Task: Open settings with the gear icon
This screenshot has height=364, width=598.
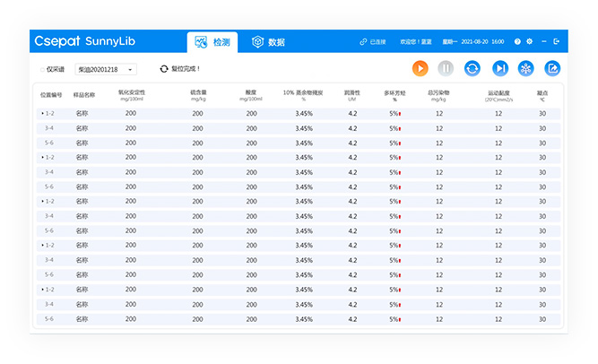Action: (530, 42)
